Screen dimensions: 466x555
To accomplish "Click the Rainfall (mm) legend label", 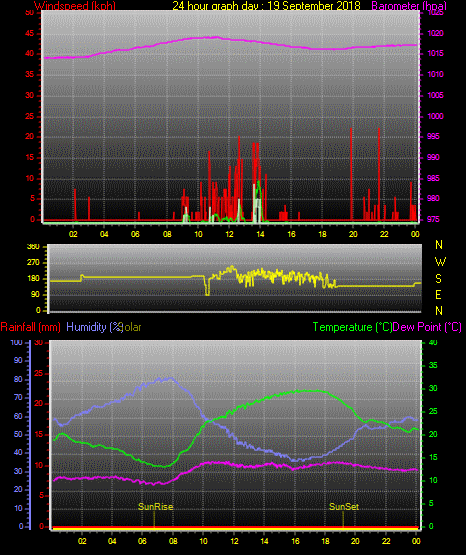I will [30, 327].
